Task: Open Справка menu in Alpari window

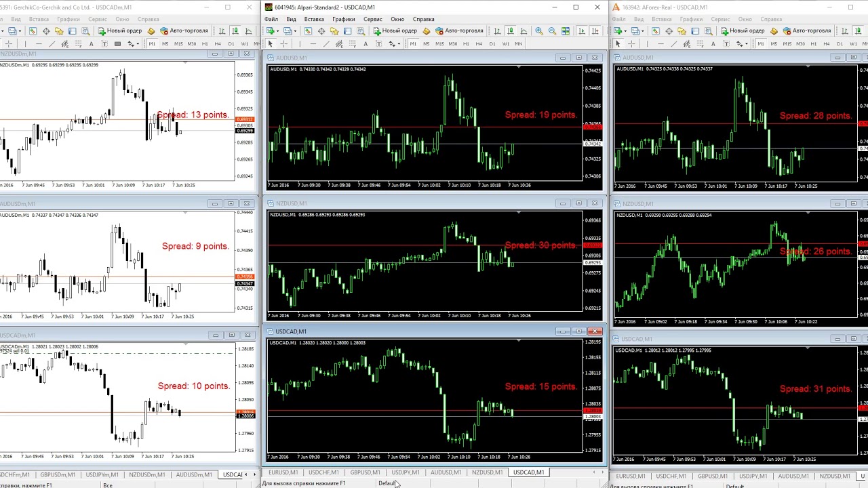Action: (x=424, y=19)
